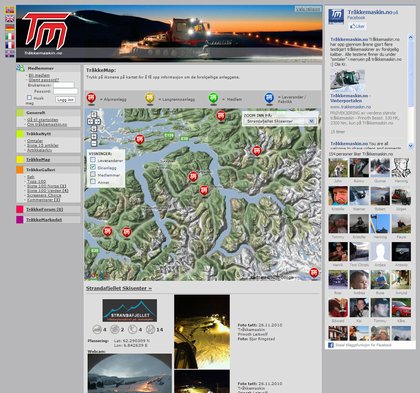This screenshot has height=393, width=420.
Task: Select the French flag language icon
Action: [10, 45]
